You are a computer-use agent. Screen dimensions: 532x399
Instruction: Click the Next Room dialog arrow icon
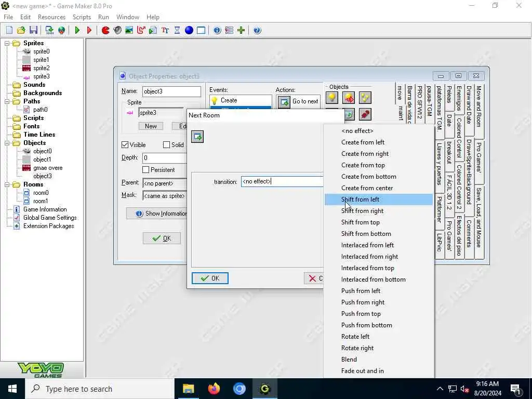pyautogui.click(x=197, y=137)
